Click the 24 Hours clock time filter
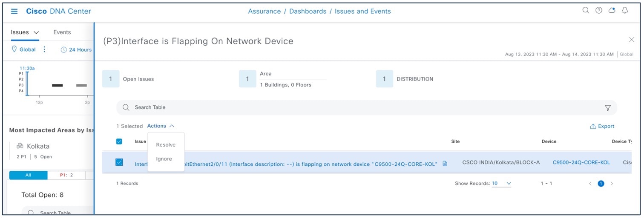This screenshot has height=219, width=644. (x=76, y=50)
